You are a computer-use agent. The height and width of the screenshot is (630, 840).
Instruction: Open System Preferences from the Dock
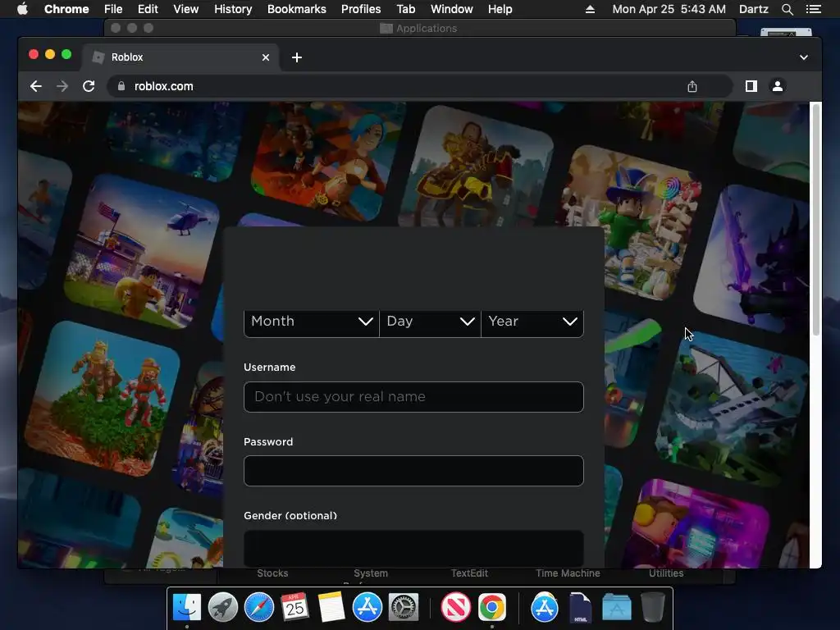[403, 608]
